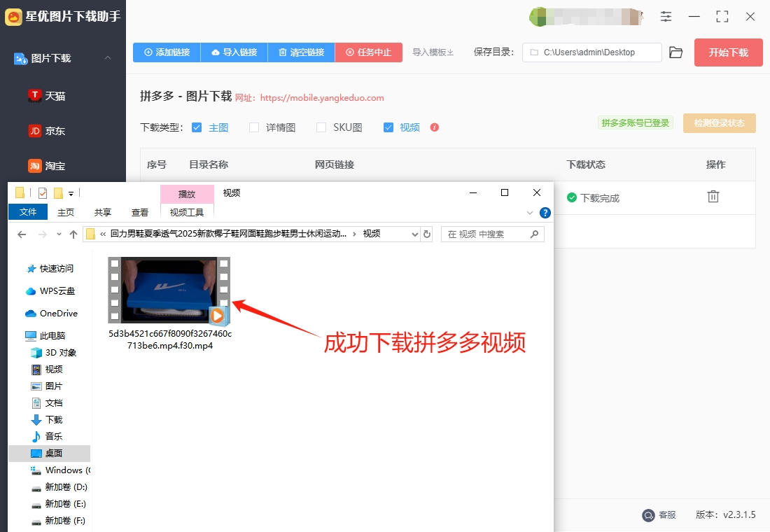Click the 检测登录状态 button
The height and width of the screenshot is (532, 770).
pyautogui.click(x=720, y=122)
